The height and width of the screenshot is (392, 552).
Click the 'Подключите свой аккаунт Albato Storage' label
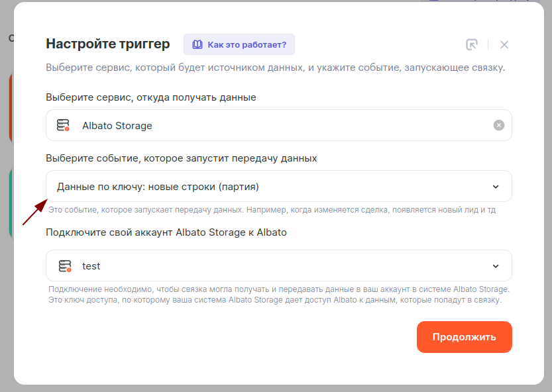click(x=166, y=232)
